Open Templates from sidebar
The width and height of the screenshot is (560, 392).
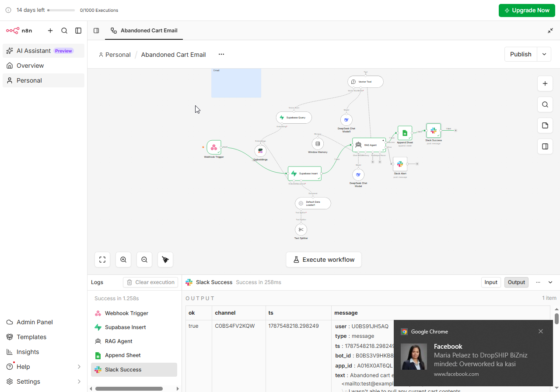pos(43,337)
